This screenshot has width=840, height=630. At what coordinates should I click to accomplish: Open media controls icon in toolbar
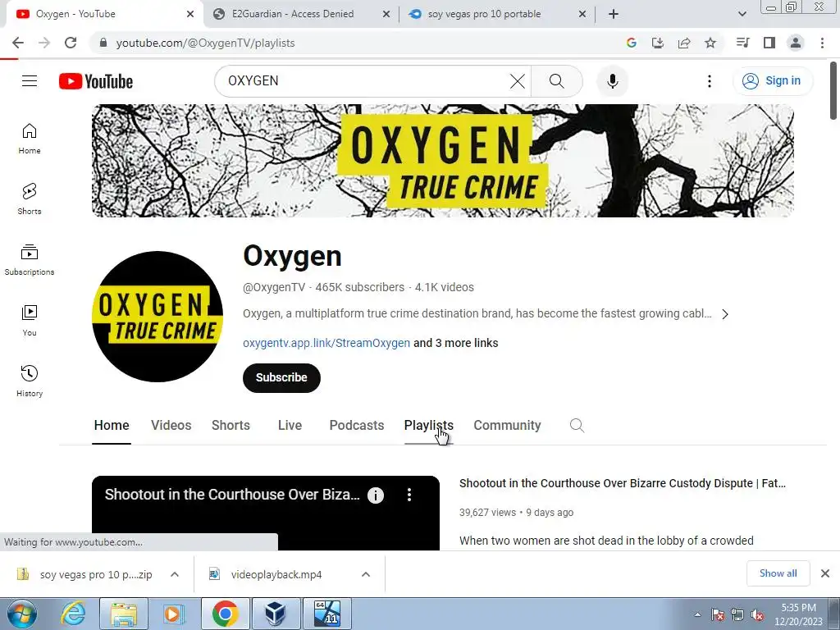(742, 43)
